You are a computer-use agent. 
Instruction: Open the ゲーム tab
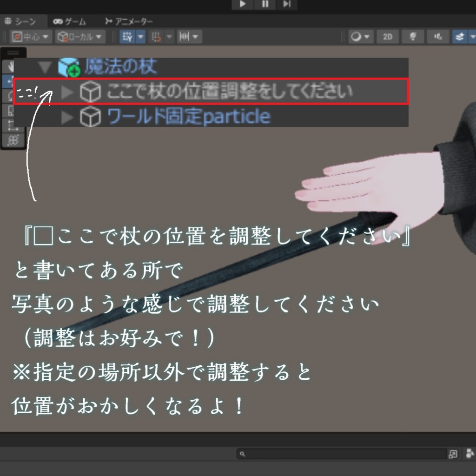pos(70,21)
